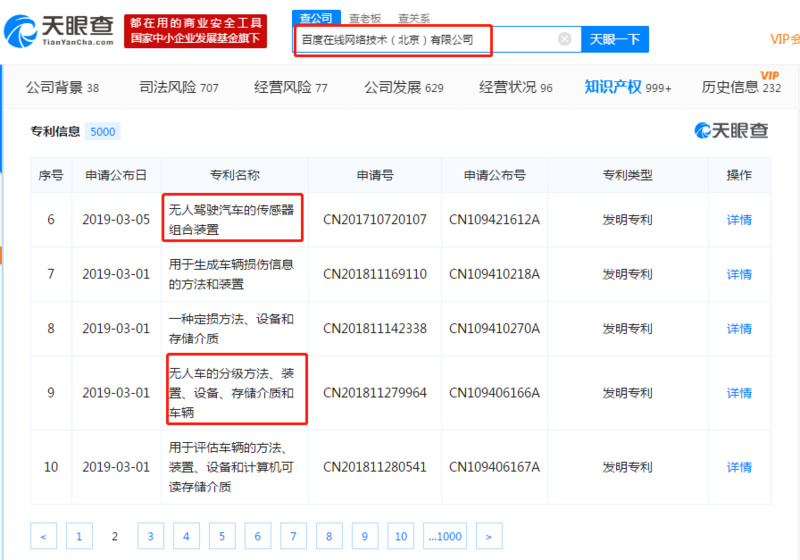Clear the search box with the X icon
The width and height of the screenshot is (800, 560).
click(564, 39)
